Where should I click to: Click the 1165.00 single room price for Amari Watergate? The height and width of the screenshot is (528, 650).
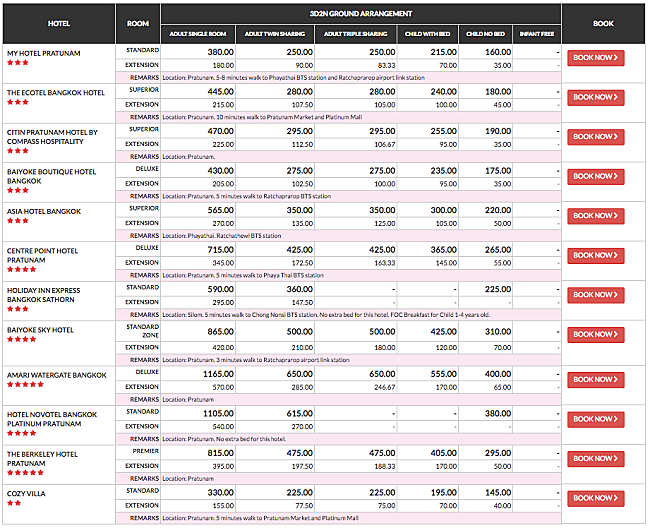218,374
